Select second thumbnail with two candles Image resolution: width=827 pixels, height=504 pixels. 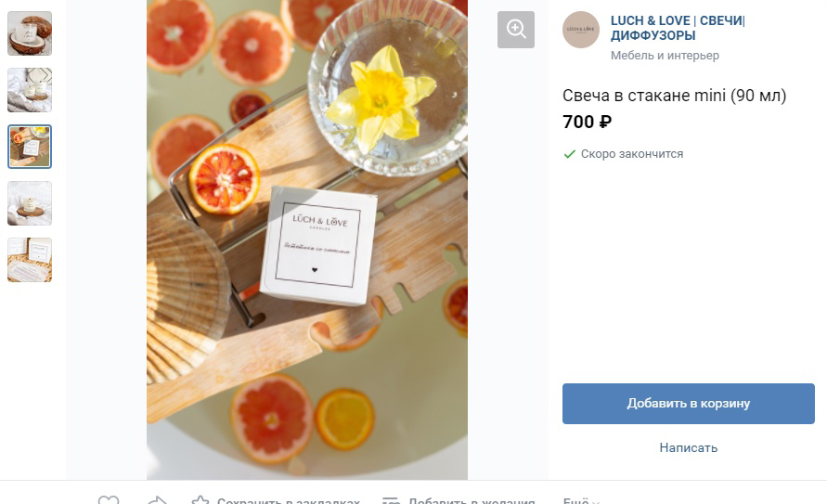point(30,90)
